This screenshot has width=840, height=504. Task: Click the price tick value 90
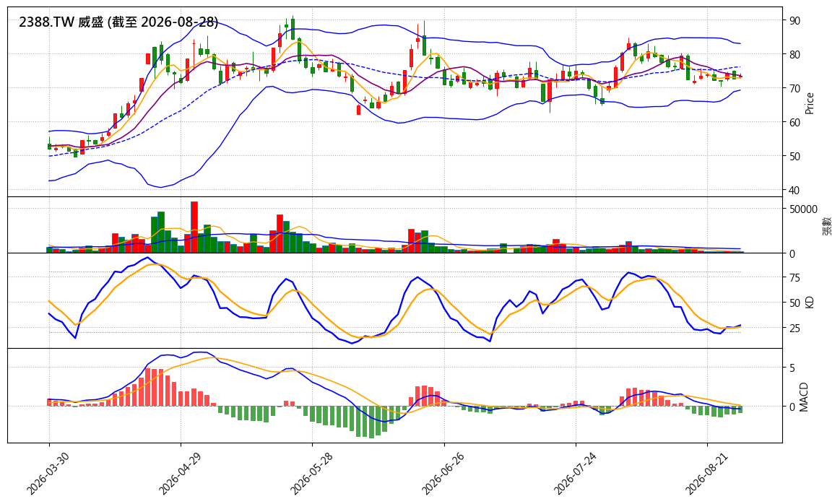coord(794,20)
